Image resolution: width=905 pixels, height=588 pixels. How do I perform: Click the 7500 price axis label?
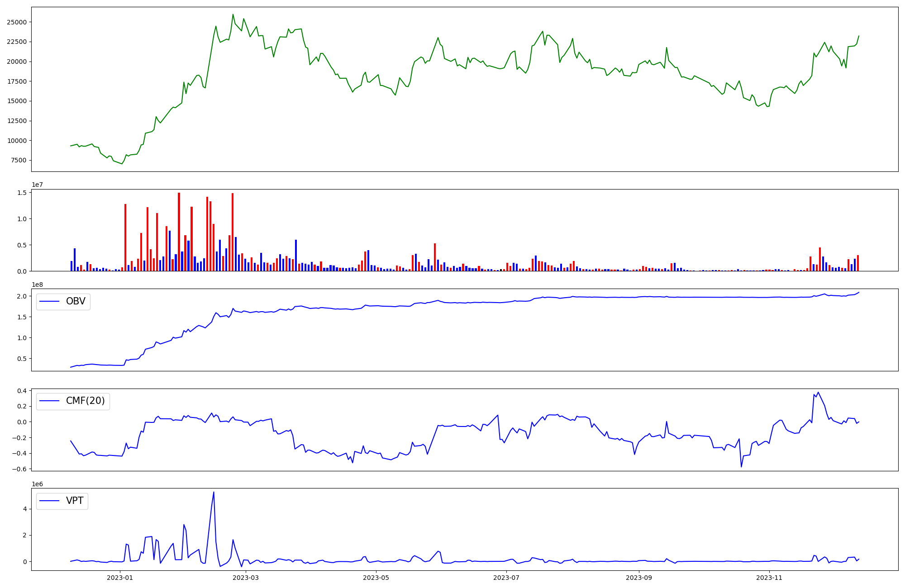pos(18,161)
